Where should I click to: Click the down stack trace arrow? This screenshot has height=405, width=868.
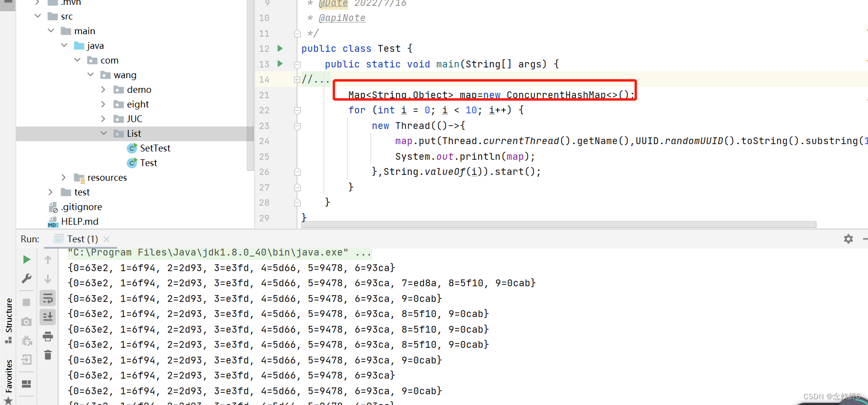[48, 278]
